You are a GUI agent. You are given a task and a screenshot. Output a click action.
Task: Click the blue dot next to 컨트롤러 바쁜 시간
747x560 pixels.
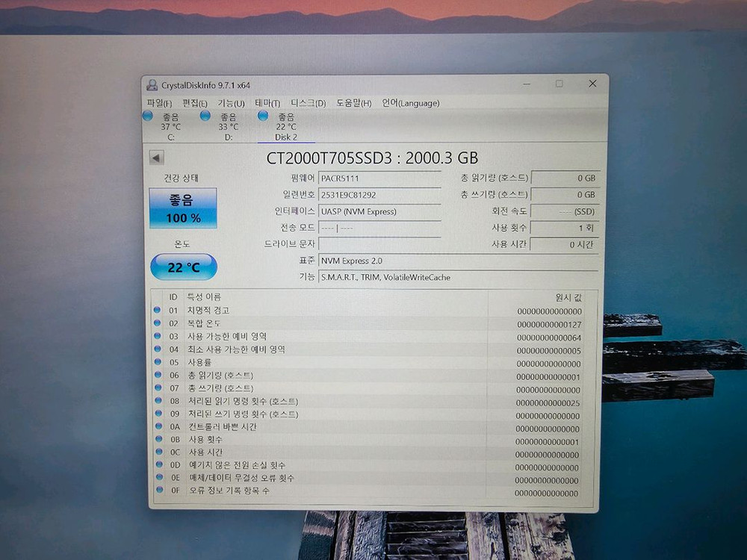point(157,427)
